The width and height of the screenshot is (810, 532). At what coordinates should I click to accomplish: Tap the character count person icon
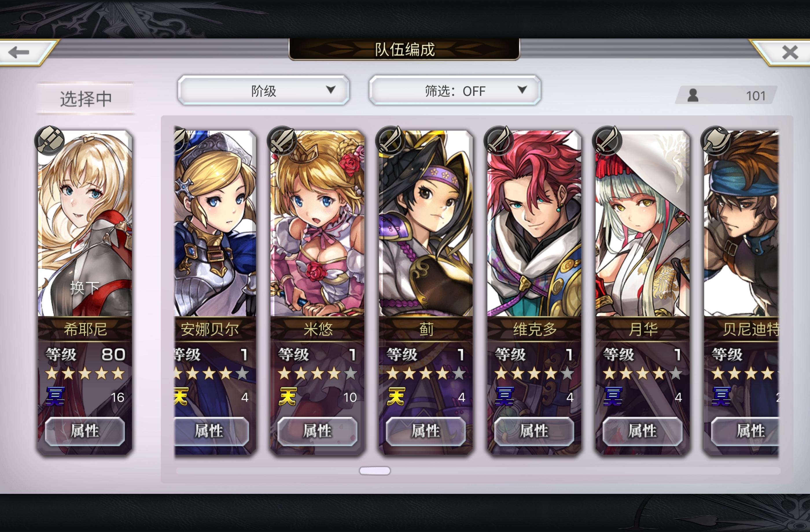(x=693, y=96)
